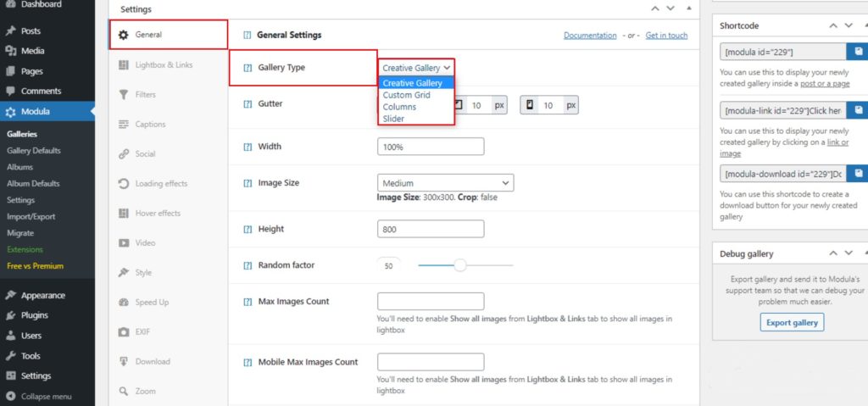Open Gallery Defaults in Modula submenu
Image resolution: width=868 pixels, height=406 pixels.
coord(34,151)
